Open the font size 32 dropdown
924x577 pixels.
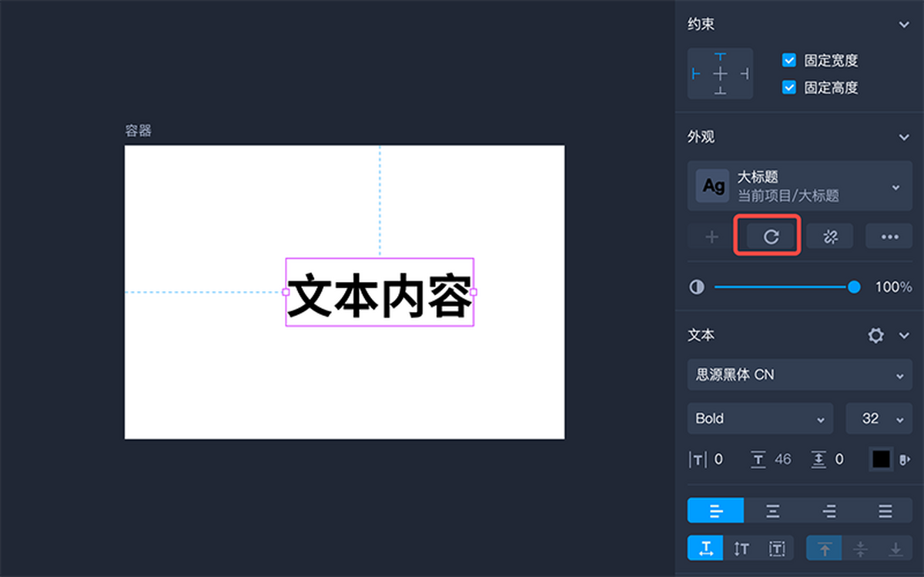tap(879, 418)
